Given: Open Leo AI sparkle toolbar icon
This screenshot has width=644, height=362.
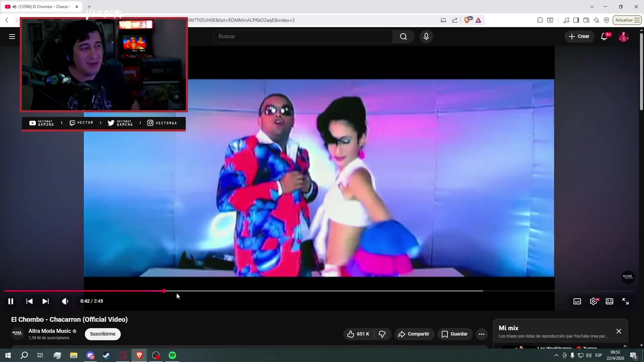Looking at the screenshot, I should (x=596, y=20).
